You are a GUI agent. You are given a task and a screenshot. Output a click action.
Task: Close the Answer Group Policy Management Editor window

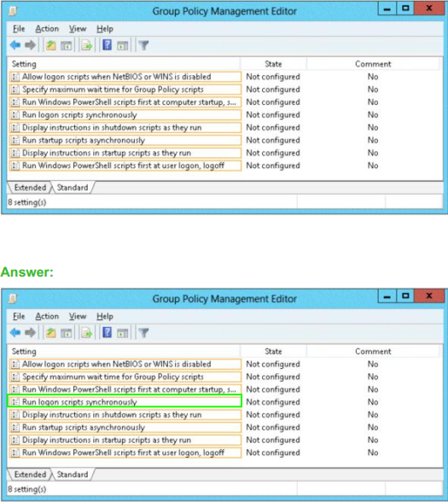429,295
